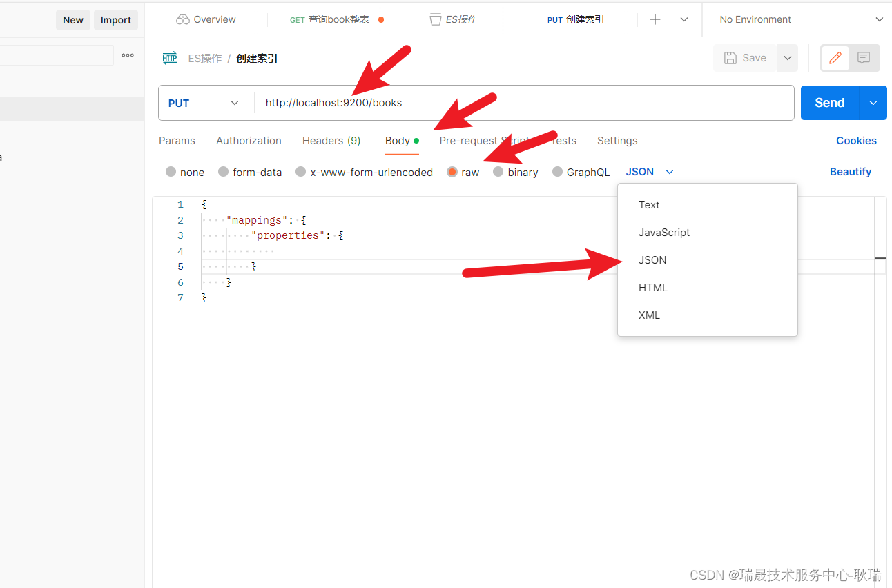892x588 pixels.
Task: Click the New button
Action: pyautogui.click(x=73, y=20)
